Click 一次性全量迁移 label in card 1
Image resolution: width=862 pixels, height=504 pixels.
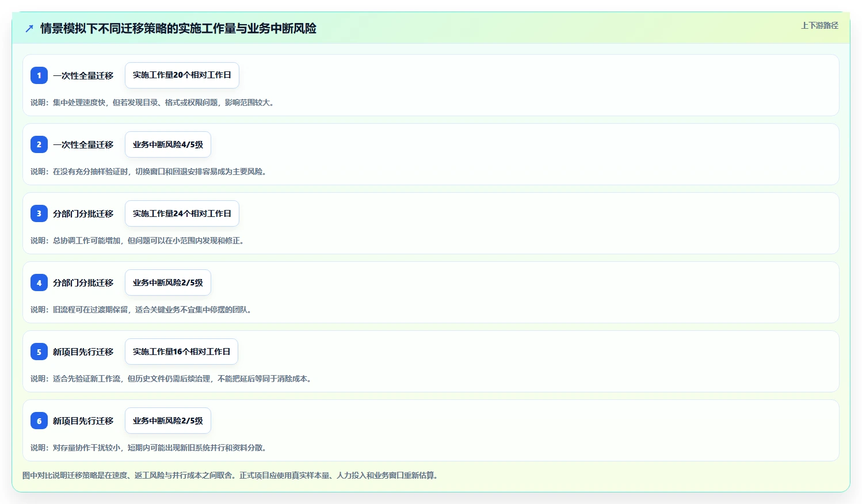(x=83, y=75)
